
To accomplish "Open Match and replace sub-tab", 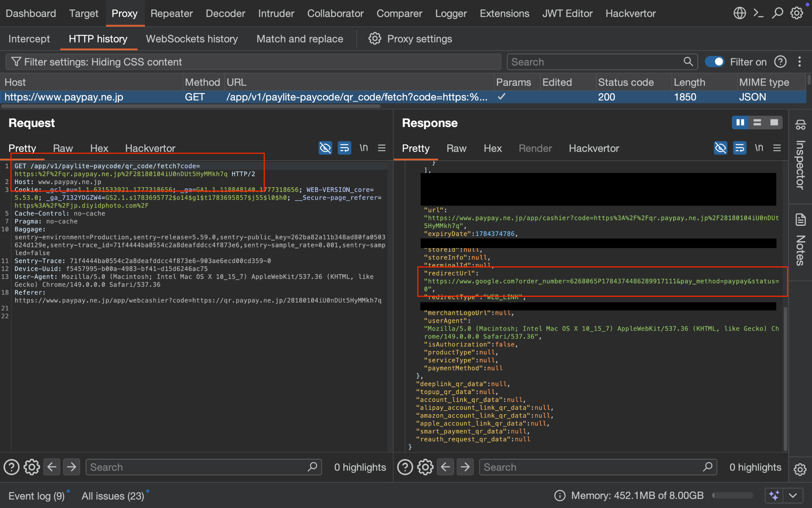I will 300,39.
